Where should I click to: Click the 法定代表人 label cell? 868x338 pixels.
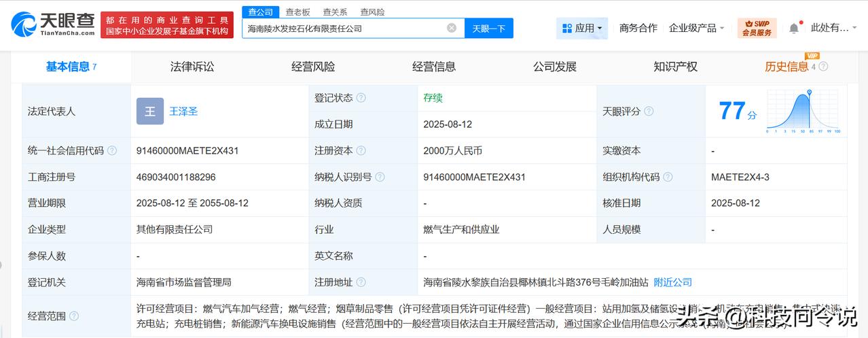(77, 111)
